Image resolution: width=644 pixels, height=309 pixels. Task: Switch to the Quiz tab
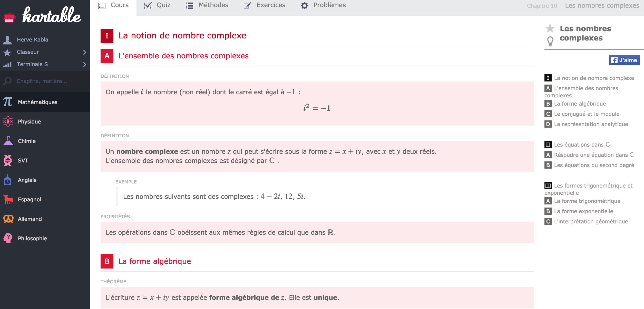click(157, 5)
